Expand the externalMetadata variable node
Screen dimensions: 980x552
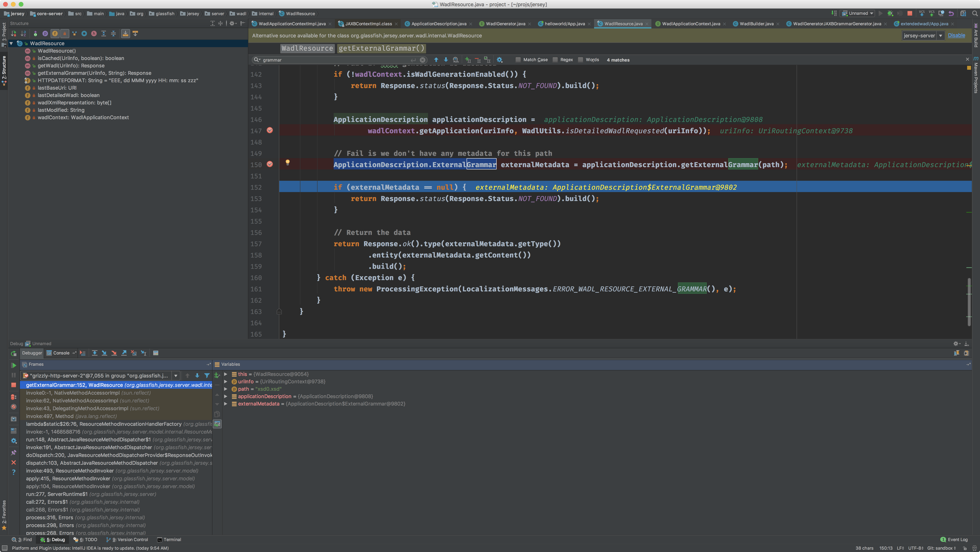coord(226,404)
